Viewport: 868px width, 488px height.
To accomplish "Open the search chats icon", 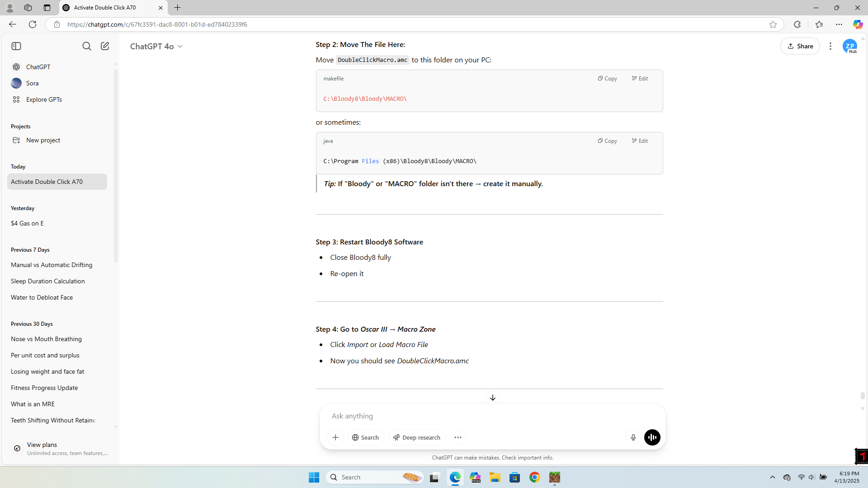I will 86,46.
